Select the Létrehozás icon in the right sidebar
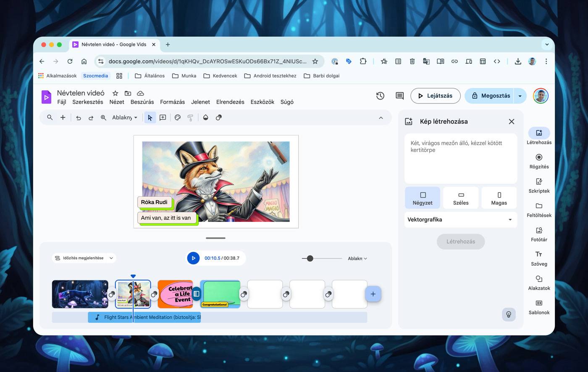Viewport: 588px width, 372px height. [x=539, y=133]
